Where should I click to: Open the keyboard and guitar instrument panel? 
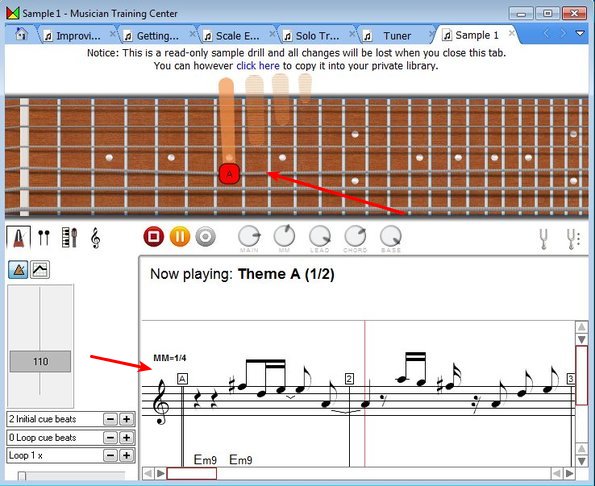tap(69, 238)
